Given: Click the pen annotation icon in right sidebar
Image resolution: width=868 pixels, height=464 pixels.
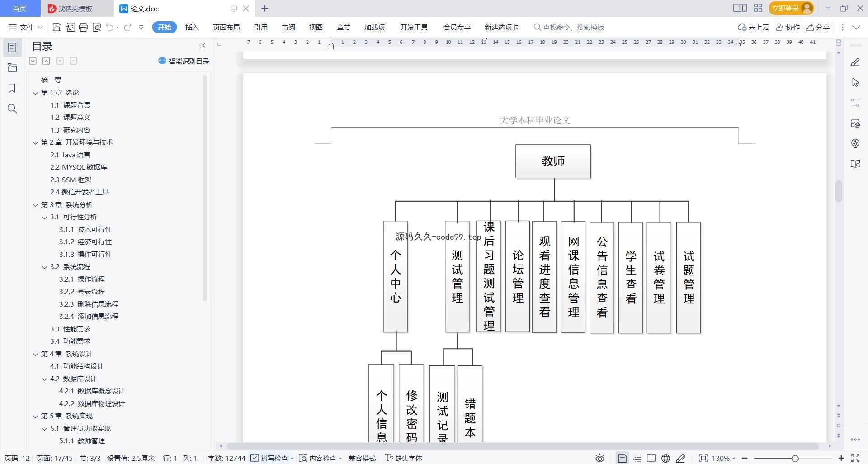Looking at the screenshot, I should [855, 62].
